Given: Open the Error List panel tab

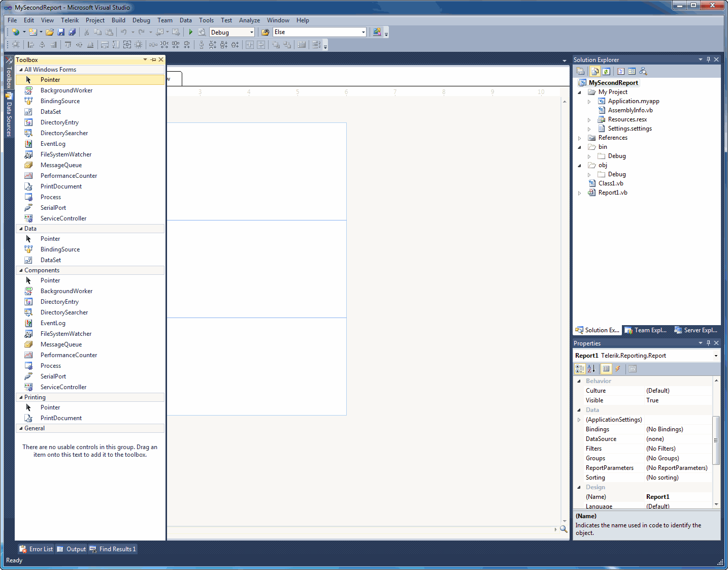Looking at the screenshot, I should click(x=36, y=549).
